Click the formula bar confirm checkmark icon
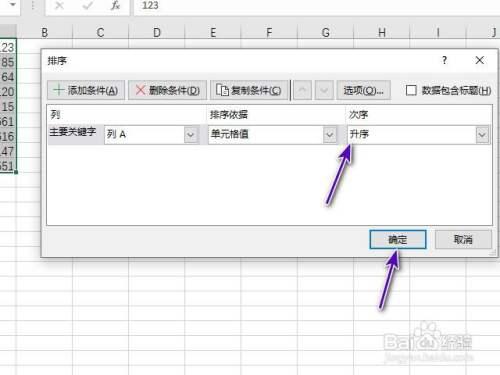This screenshot has height=375, width=500. [x=88, y=5]
